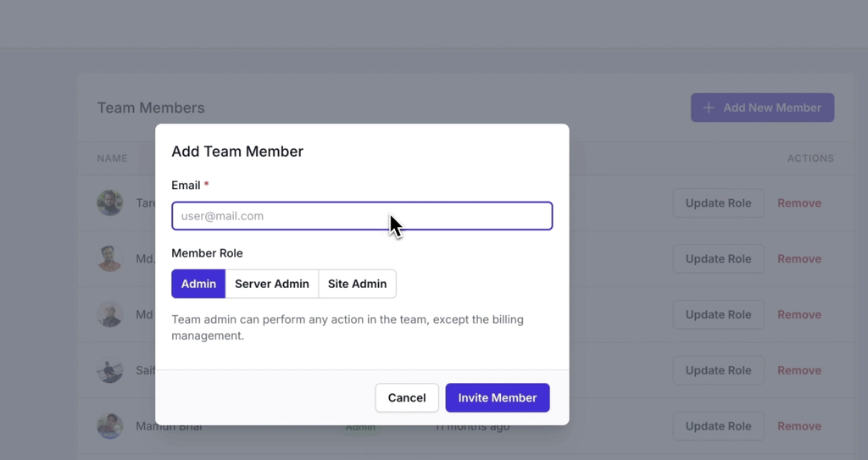Click the avatar in the Md. row
The height and width of the screenshot is (460, 868).
click(x=109, y=259)
